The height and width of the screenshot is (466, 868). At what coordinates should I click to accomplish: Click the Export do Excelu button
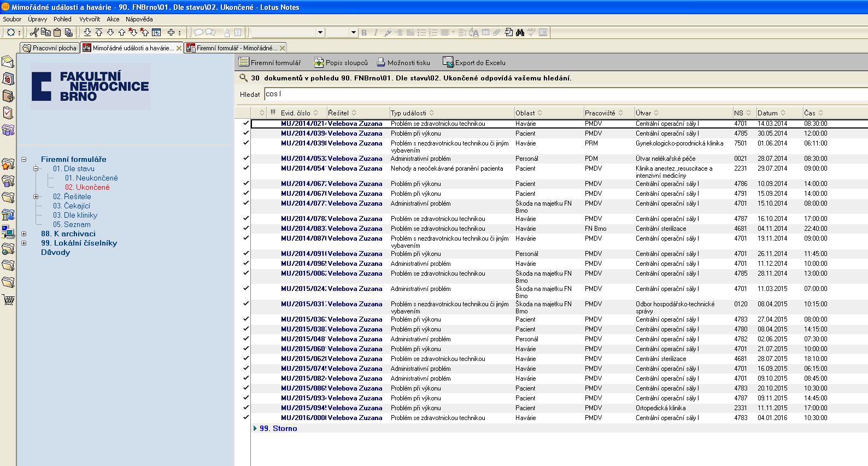click(x=474, y=62)
